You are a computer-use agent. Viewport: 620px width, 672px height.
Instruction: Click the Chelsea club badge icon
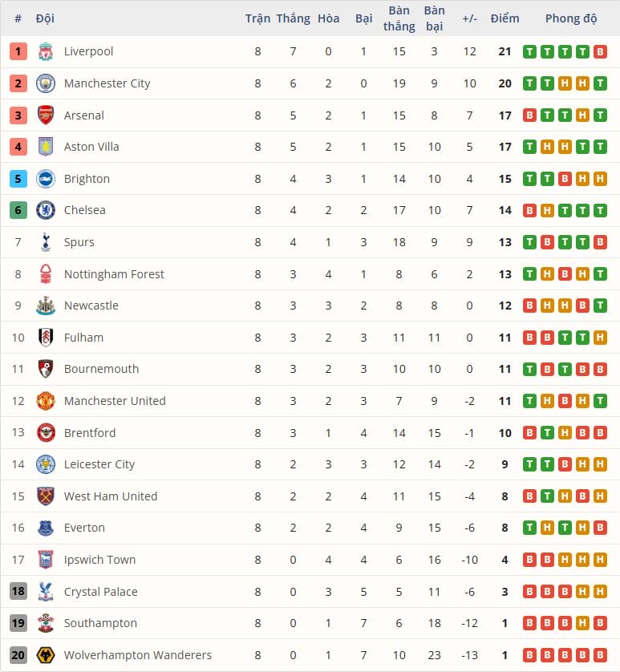[46, 210]
